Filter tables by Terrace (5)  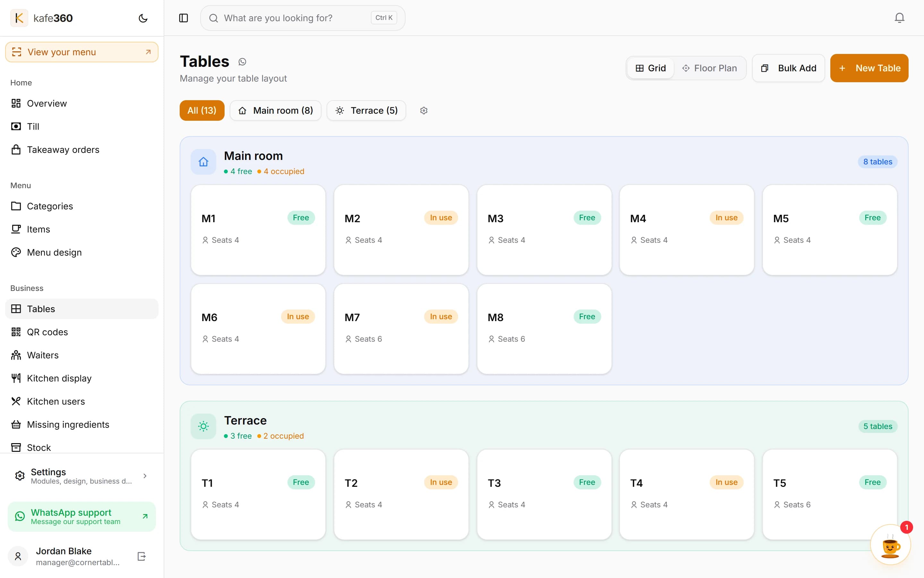tap(366, 110)
